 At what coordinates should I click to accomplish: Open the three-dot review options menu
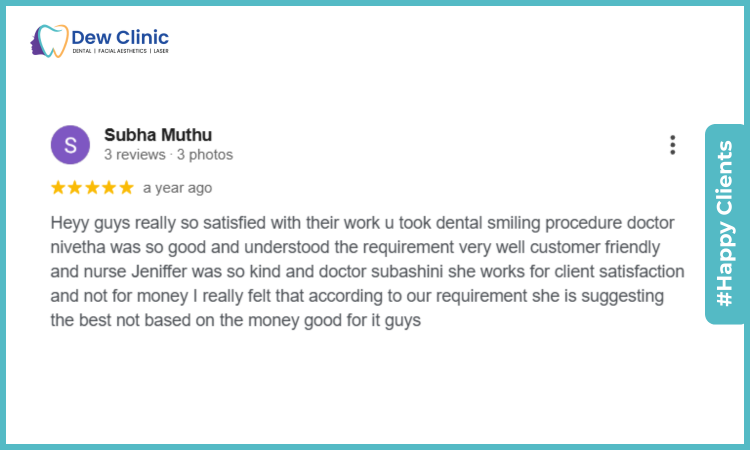tap(673, 145)
